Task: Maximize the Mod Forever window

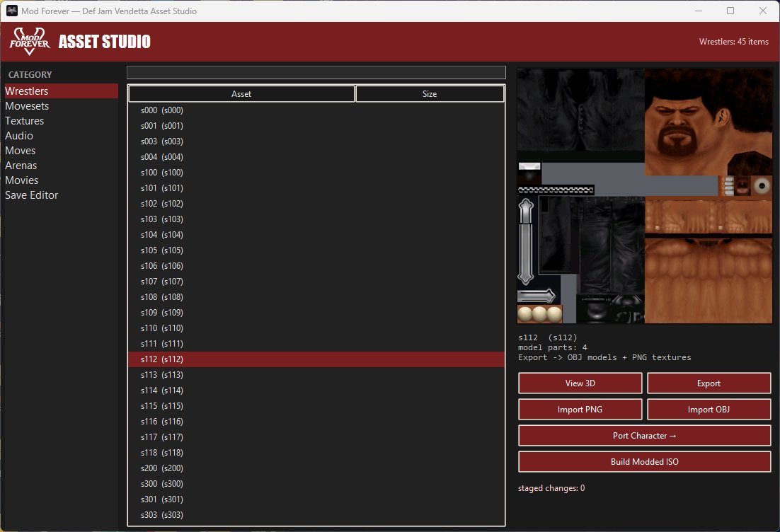Action: coord(730,11)
